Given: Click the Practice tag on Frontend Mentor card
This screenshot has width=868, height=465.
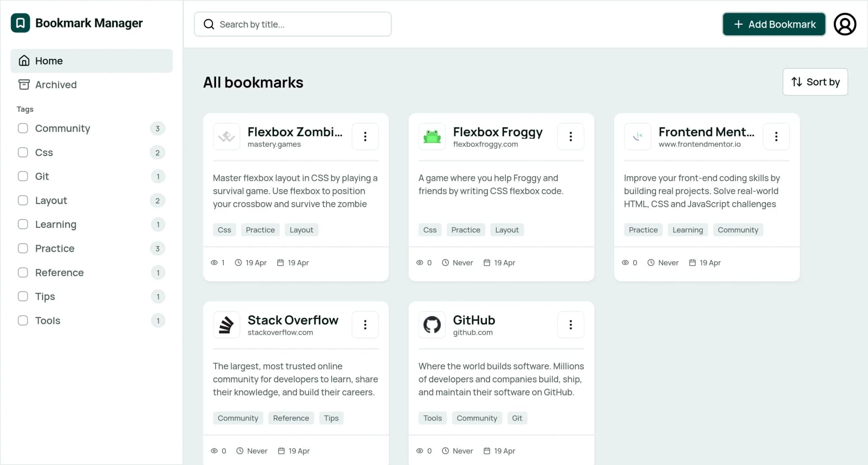Looking at the screenshot, I should (643, 230).
